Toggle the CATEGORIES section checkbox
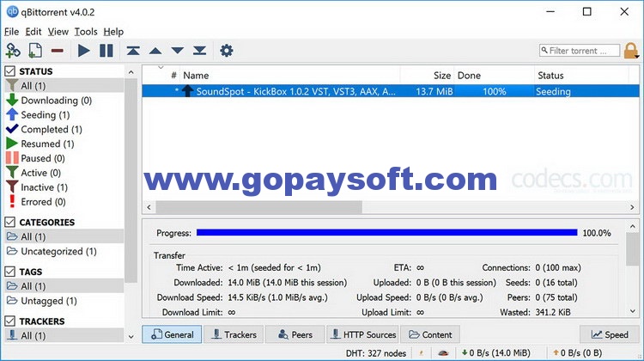Image resolution: width=644 pixels, height=361 pixels. (x=10, y=222)
